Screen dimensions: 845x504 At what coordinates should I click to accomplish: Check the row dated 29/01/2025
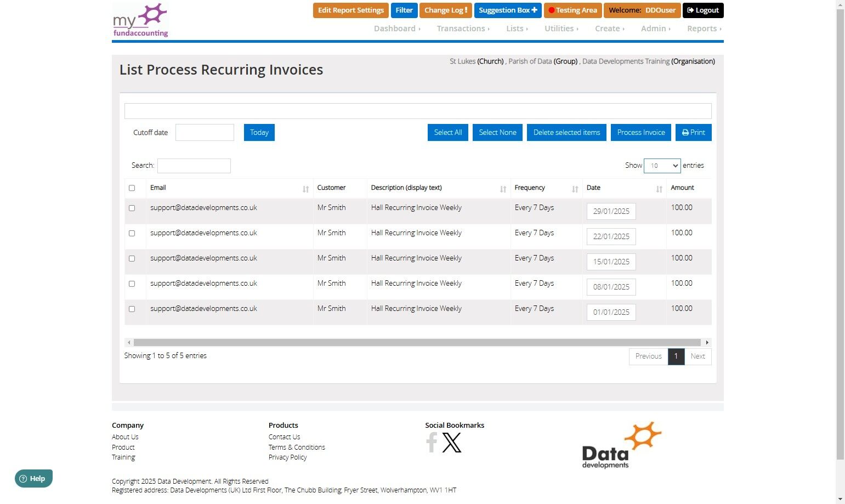tap(132, 208)
